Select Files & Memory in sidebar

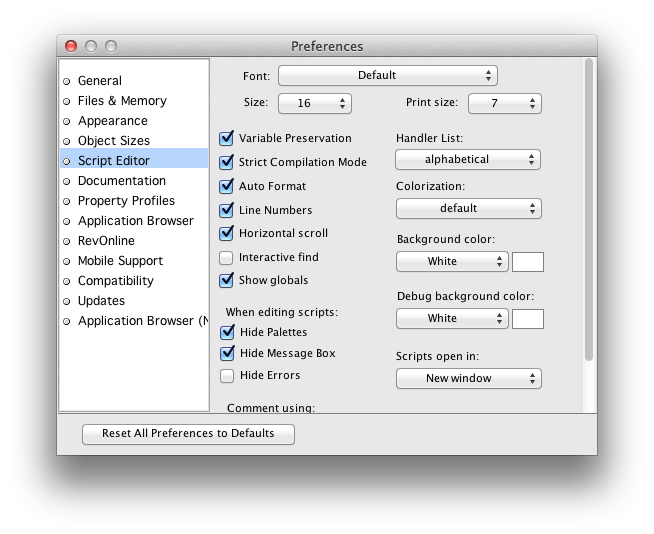(x=121, y=101)
